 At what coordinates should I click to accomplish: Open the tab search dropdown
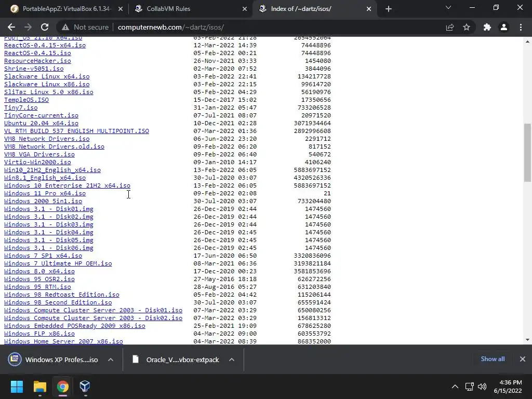click(x=448, y=7)
